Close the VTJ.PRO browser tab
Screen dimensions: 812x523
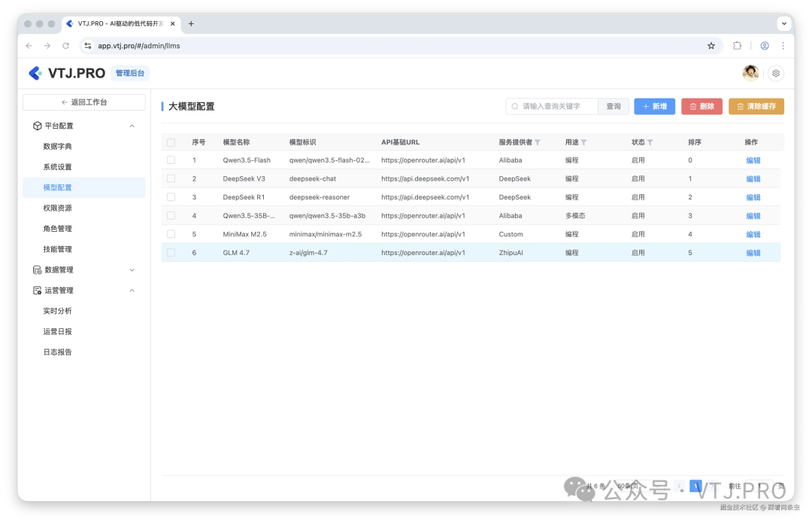click(x=172, y=24)
